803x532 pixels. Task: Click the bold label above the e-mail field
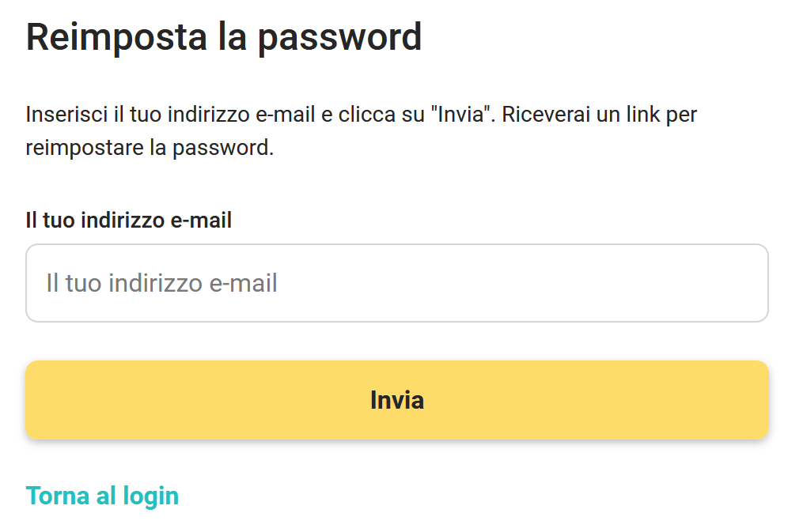click(x=129, y=220)
